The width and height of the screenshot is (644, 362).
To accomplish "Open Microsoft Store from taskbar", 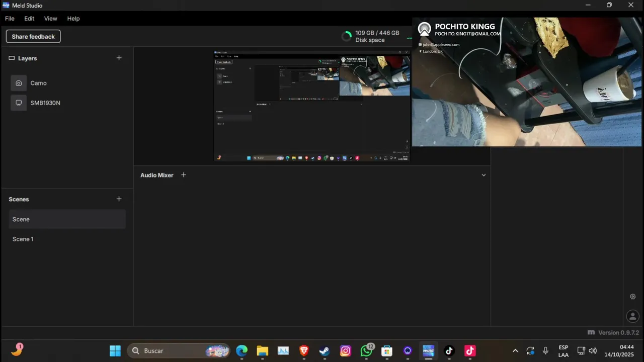I will coord(387,351).
